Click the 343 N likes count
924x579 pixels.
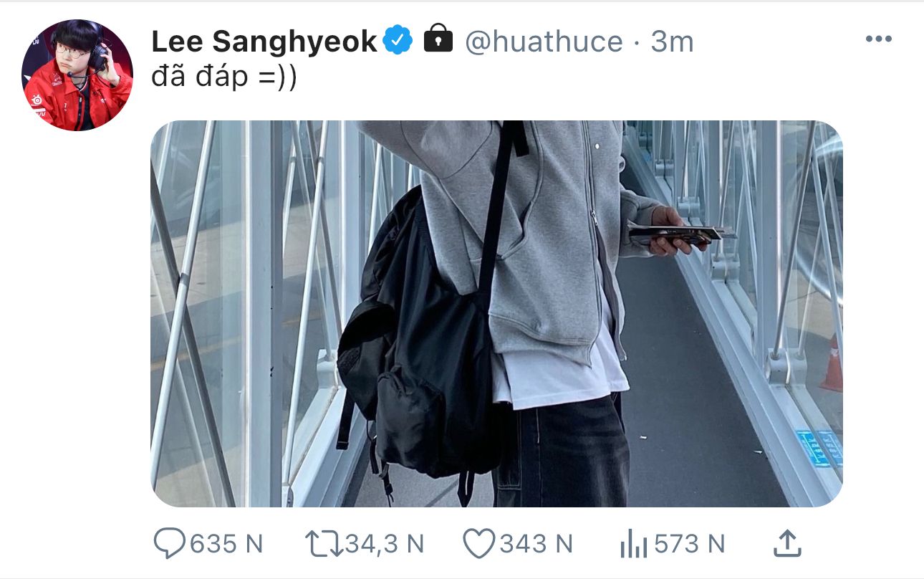pos(536,545)
